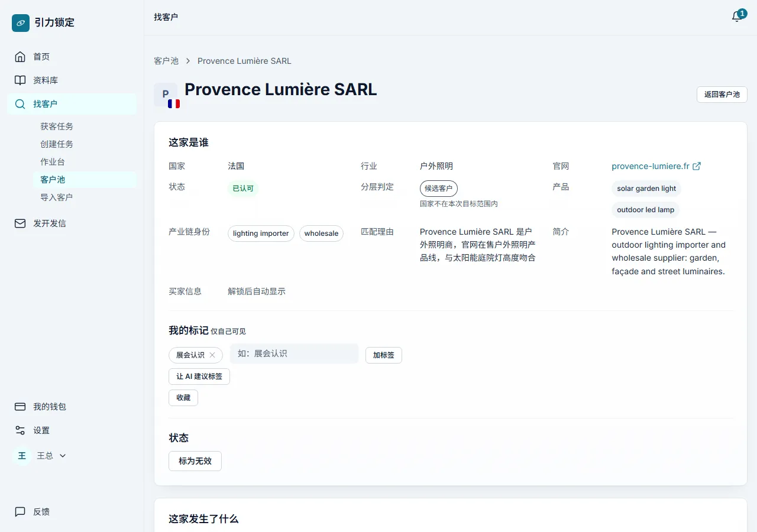Click the 设置 sliders icon
This screenshot has width=757, height=532.
pos(20,430)
